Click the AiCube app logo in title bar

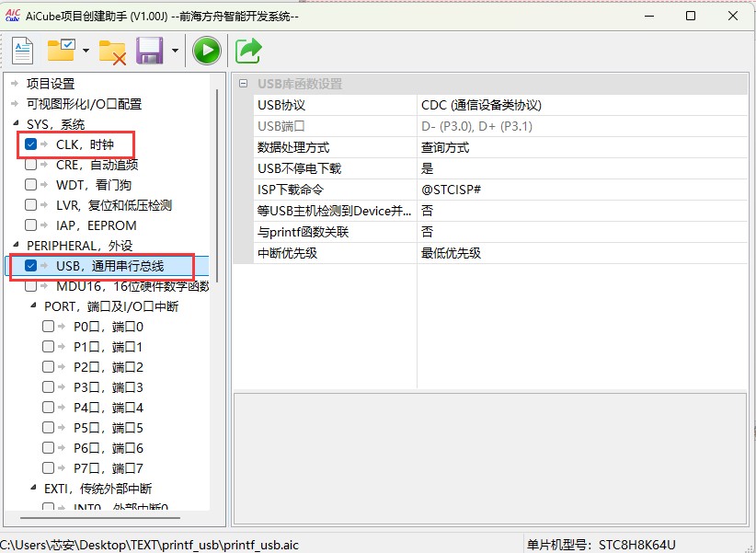tap(13, 16)
